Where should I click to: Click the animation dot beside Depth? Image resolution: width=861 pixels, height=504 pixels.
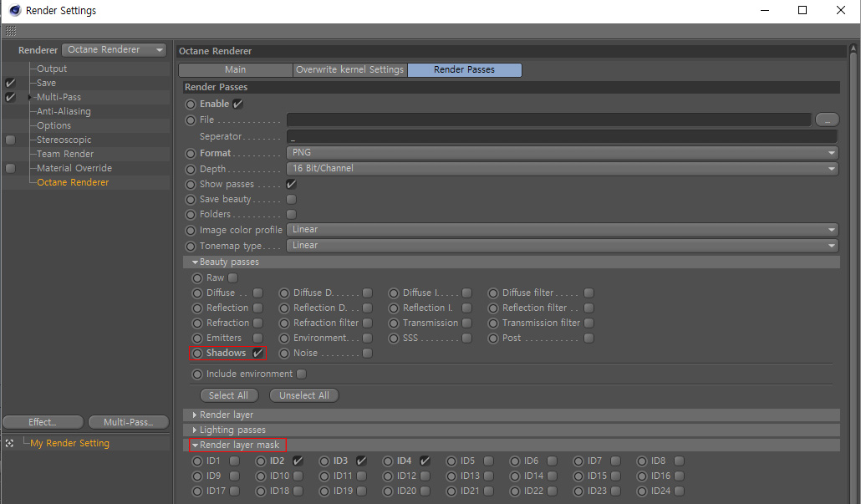pyautogui.click(x=191, y=169)
